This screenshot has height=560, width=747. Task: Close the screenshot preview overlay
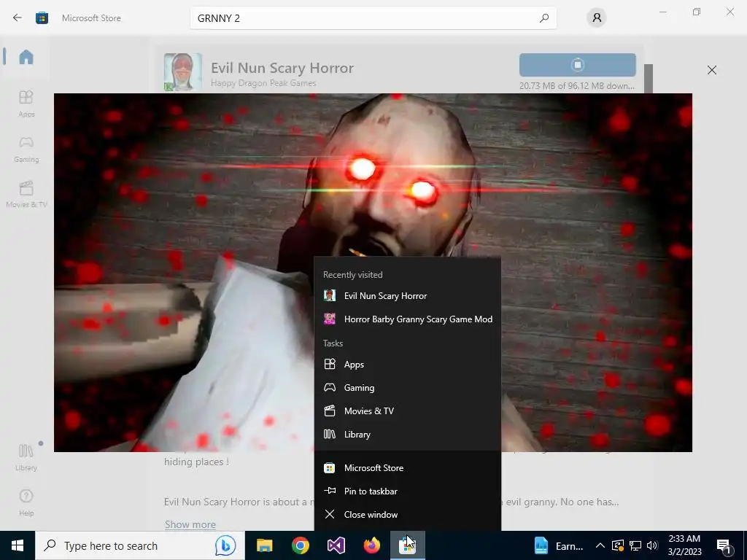click(712, 70)
